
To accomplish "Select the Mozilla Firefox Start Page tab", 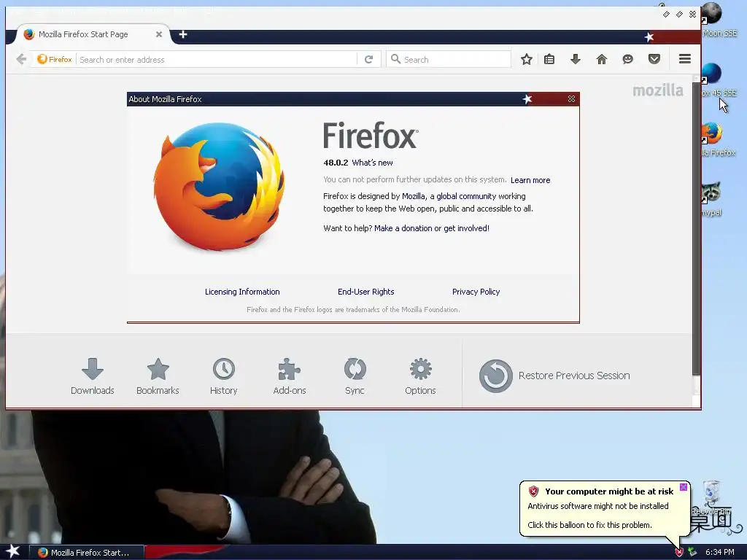I will pyautogui.click(x=94, y=34).
